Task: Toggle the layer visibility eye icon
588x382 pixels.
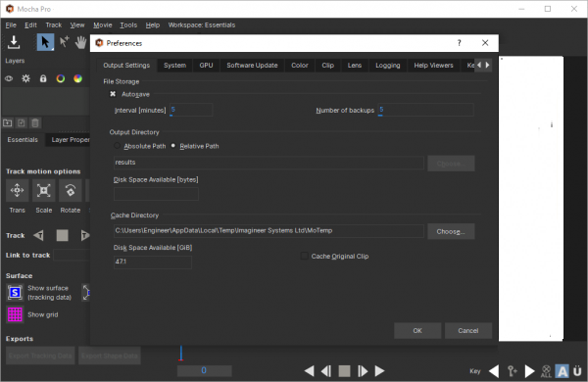Action: click(9, 78)
